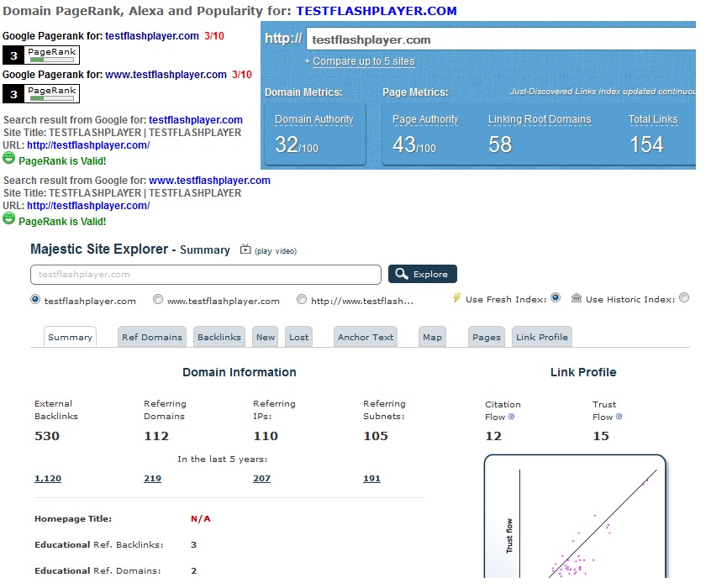Click the 207 referring IPs link

(261, 478)
